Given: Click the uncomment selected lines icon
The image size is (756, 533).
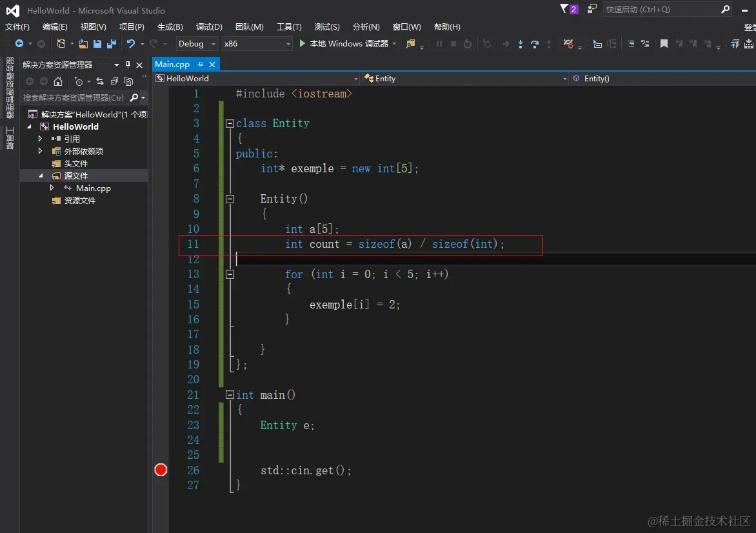Looking at the screenshot, I should click(x=645, y=44).
